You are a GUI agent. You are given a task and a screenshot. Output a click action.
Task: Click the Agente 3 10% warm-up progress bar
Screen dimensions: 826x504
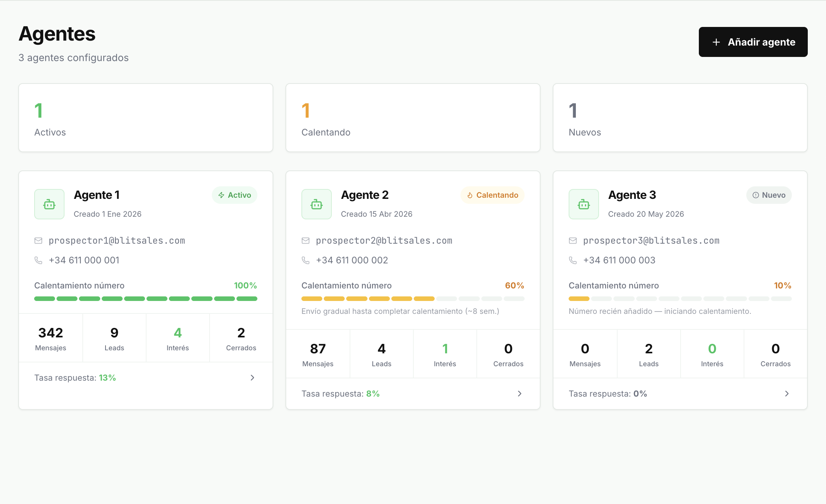coord(680,299)
